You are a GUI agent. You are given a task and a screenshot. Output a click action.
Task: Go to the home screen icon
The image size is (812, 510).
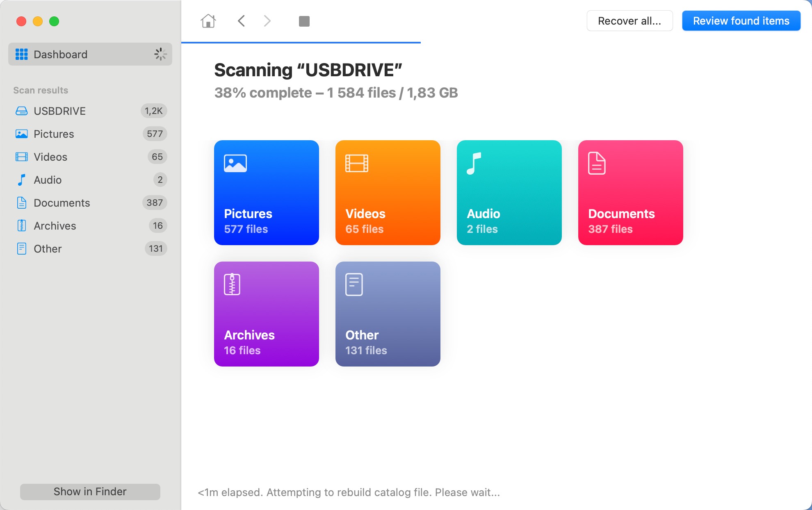tap(208, 21)
